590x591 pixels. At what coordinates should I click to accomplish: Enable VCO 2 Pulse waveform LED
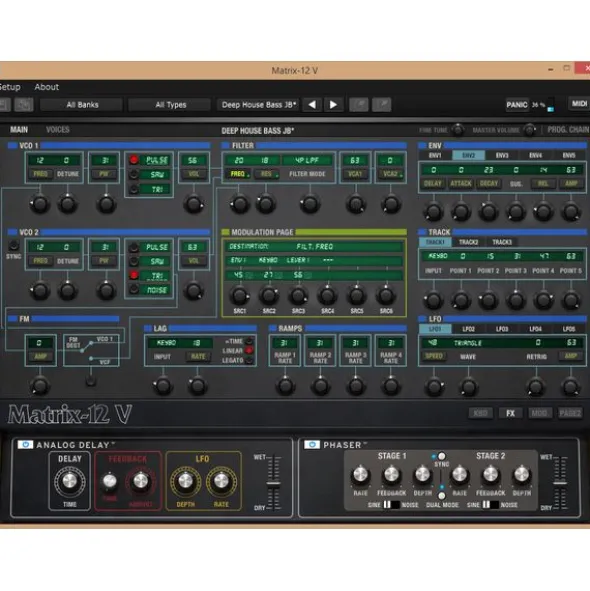pos(134,247)
